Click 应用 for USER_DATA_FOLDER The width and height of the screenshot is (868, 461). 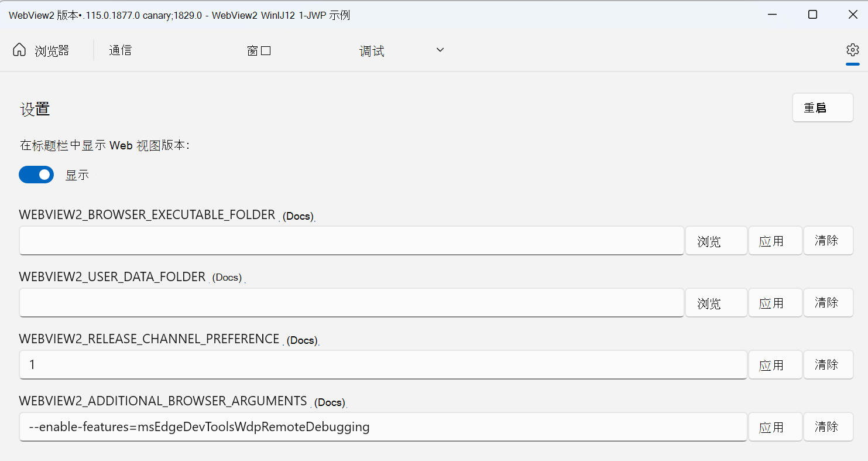coord(775,303)
